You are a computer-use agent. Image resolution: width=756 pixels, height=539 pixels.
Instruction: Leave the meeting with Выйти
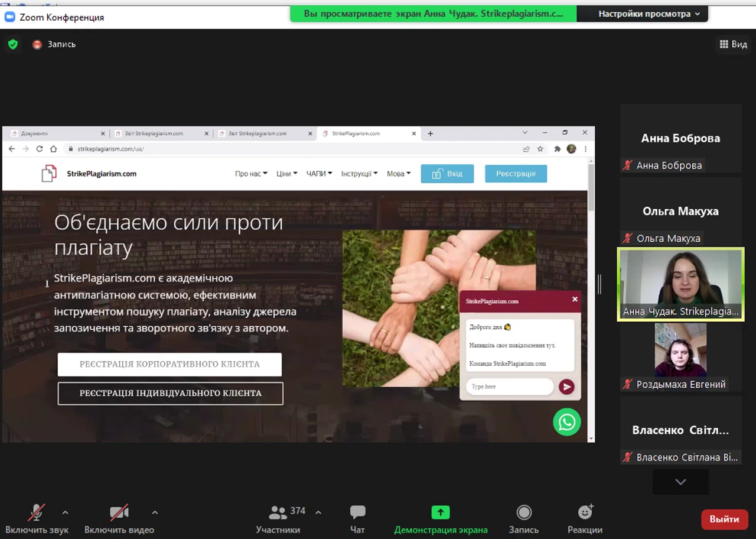724,519
